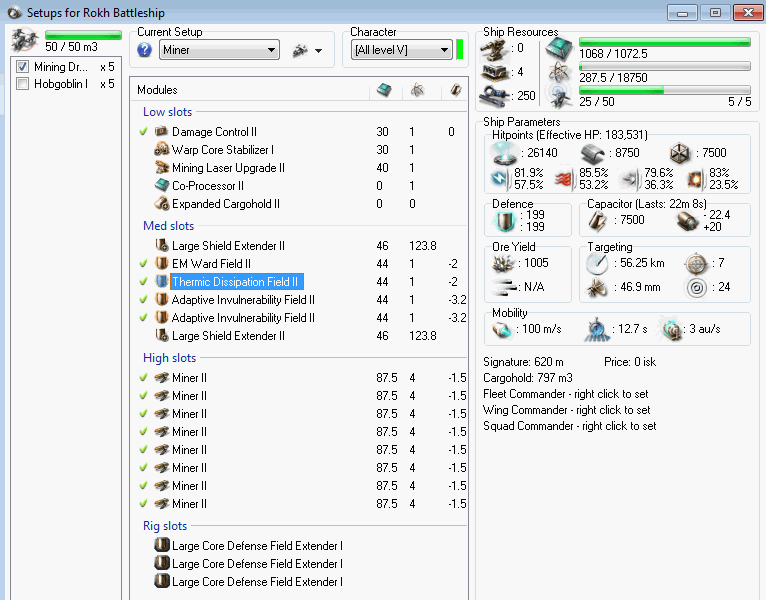Click the warp speed icon showing 3 au/s

click(x=672, y=329)
